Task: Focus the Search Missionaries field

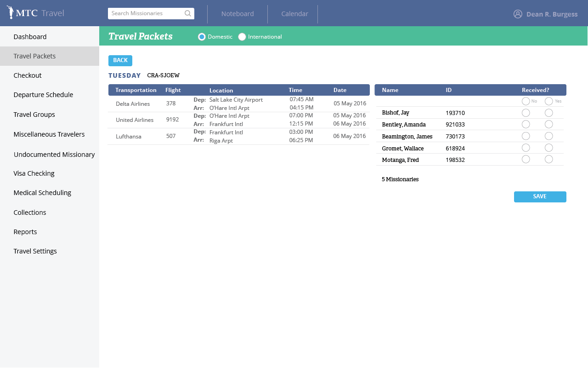Action: pyautogui.click(x=146, y=14)
